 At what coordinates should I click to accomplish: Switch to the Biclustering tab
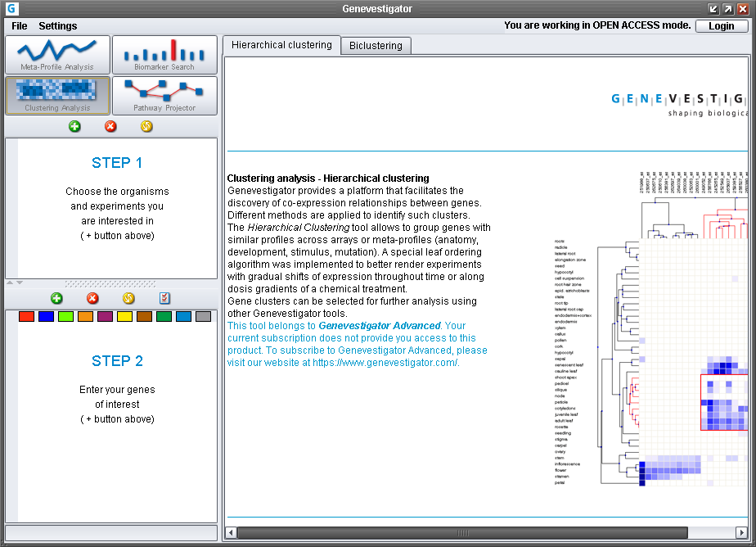point(376,46)
